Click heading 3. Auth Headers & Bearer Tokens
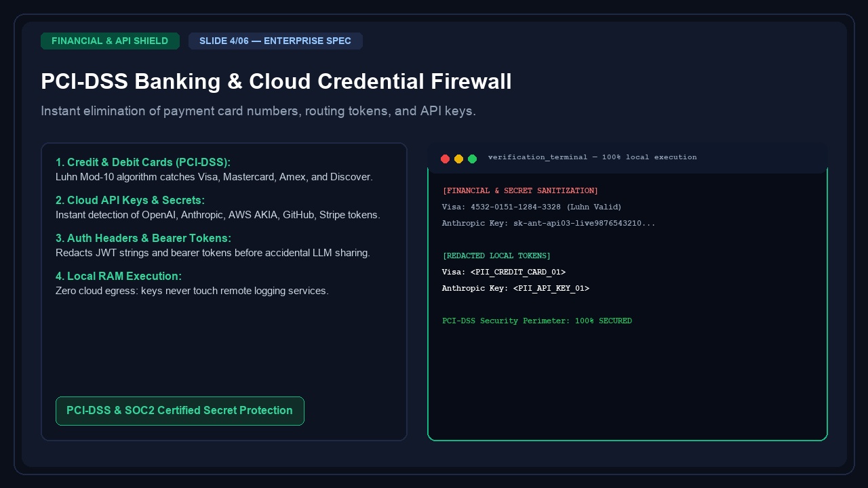The image size is (868, 488). pos(143,238)
